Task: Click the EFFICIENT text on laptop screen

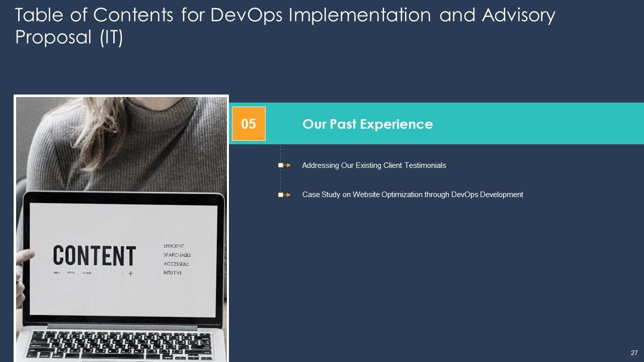Action: tap(174, 246)
